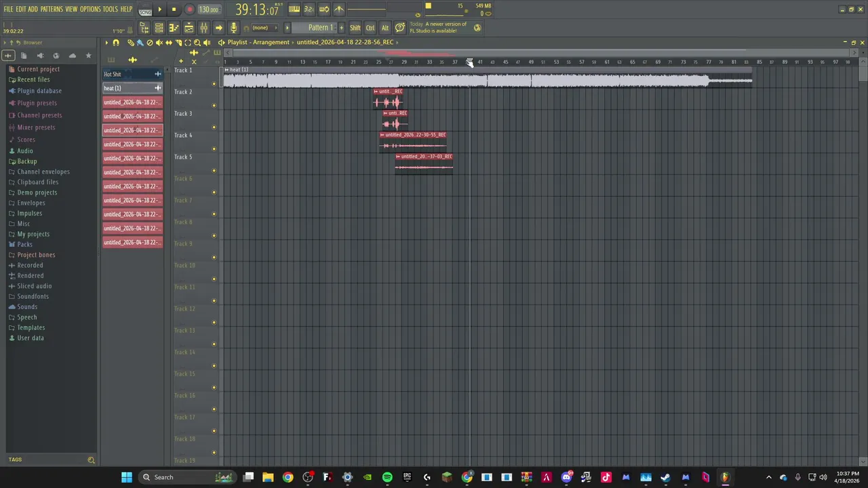Mute Track 6 using its yellow dot
This screenshot has width=868, height=488.
tap(214, 192)
